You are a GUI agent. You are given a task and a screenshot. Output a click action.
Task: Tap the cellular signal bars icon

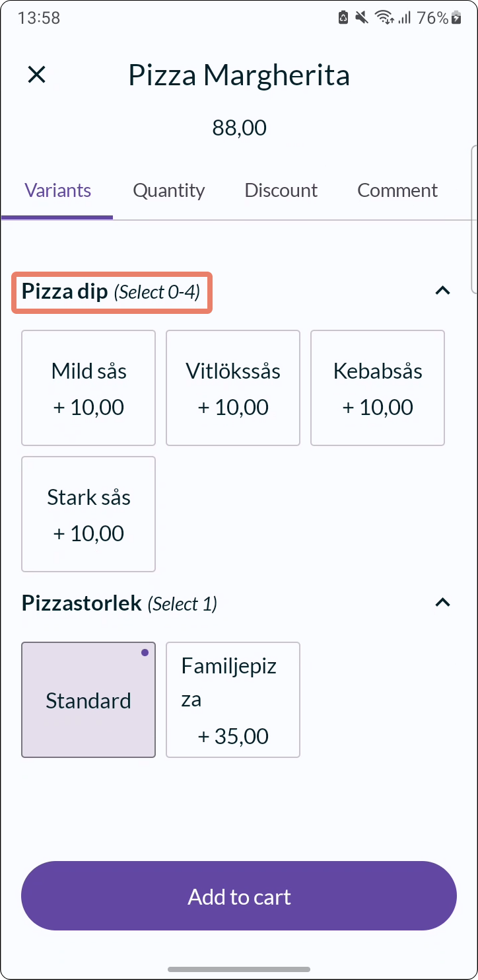(x=404, y=19)
